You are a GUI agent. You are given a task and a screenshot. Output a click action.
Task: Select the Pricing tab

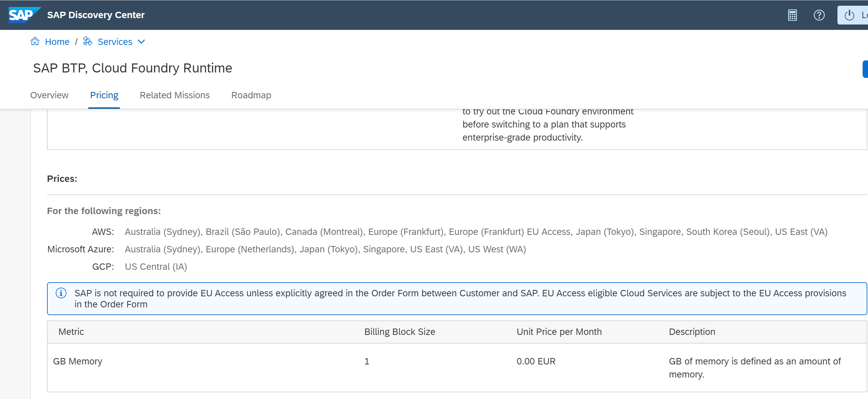[x=104, y=95]
